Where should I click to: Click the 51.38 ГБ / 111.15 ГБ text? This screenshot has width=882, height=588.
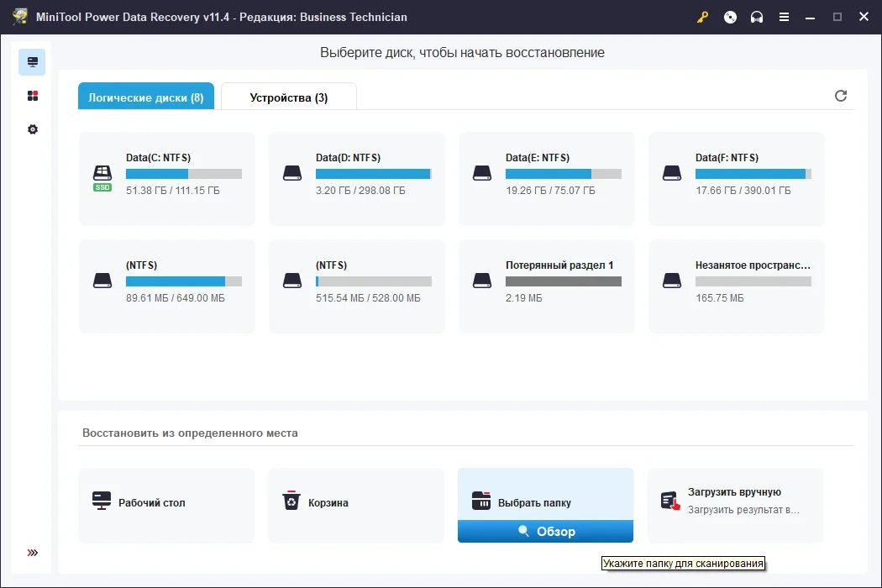pyautogui.click(x=173, y=190)
